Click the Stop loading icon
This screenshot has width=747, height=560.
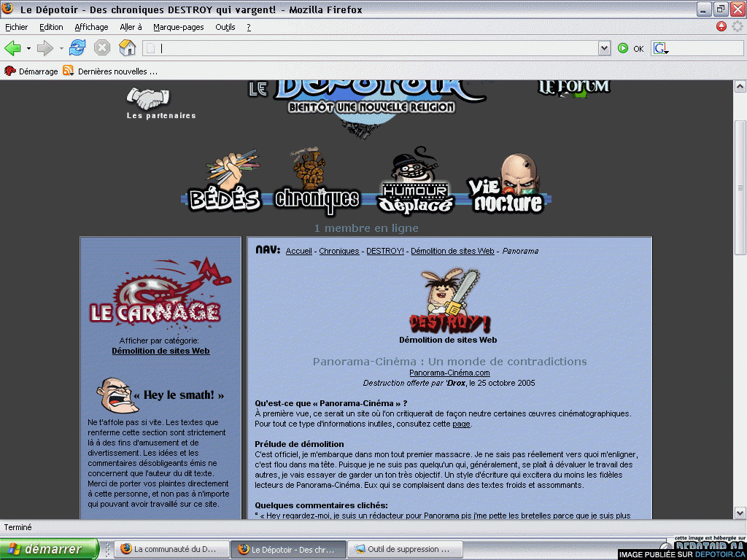[102, 47]
